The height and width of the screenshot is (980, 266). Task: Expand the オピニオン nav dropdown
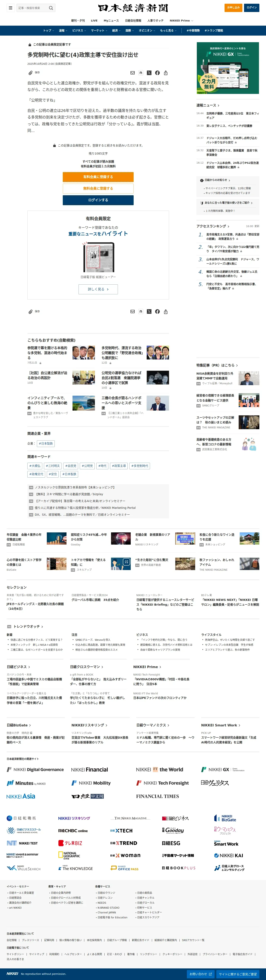(147, 30)
